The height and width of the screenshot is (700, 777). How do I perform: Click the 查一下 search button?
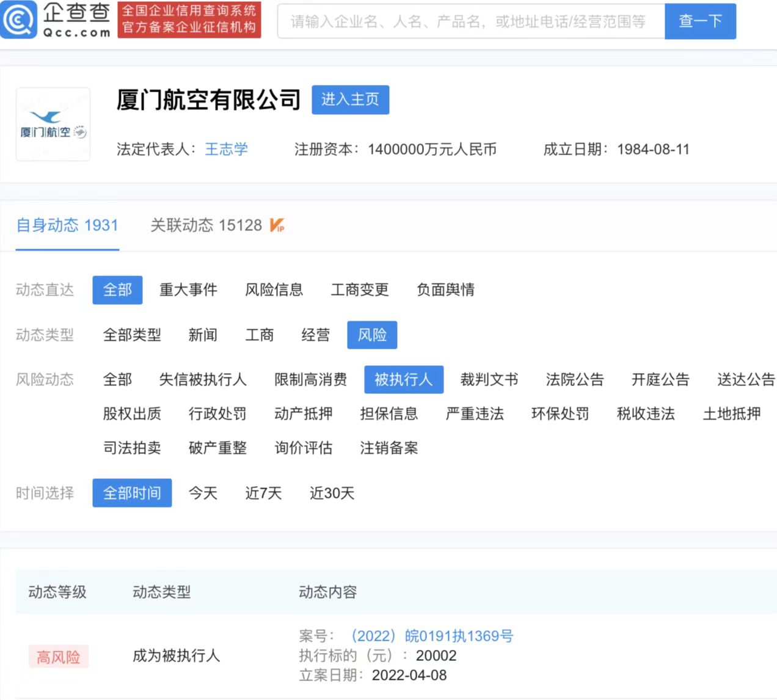700,21
